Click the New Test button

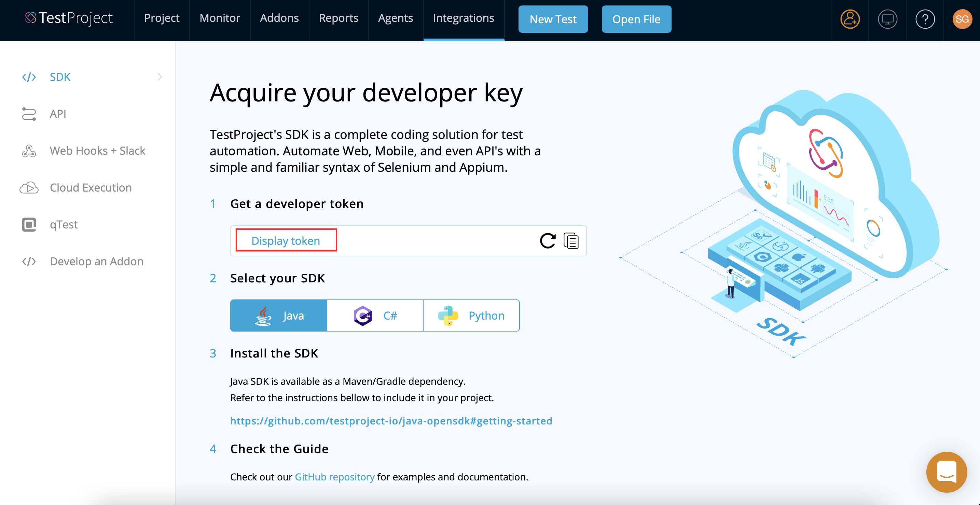tap(553, 19)
